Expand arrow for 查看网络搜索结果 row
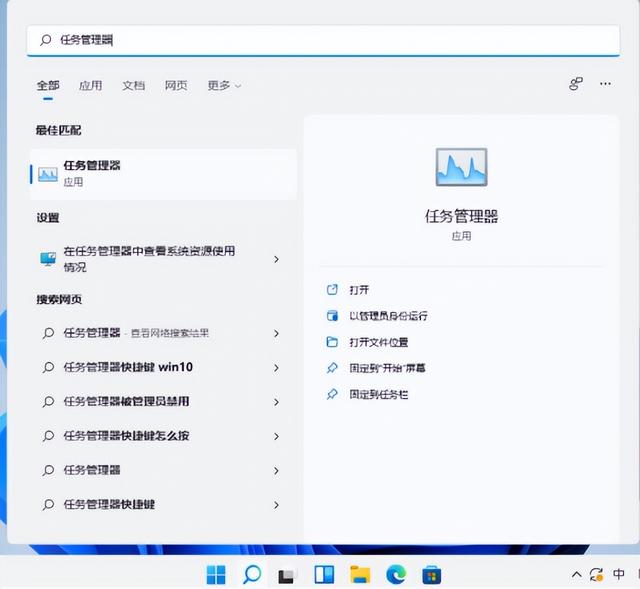This screenshot has width=640, height=589. pos(276,333)
